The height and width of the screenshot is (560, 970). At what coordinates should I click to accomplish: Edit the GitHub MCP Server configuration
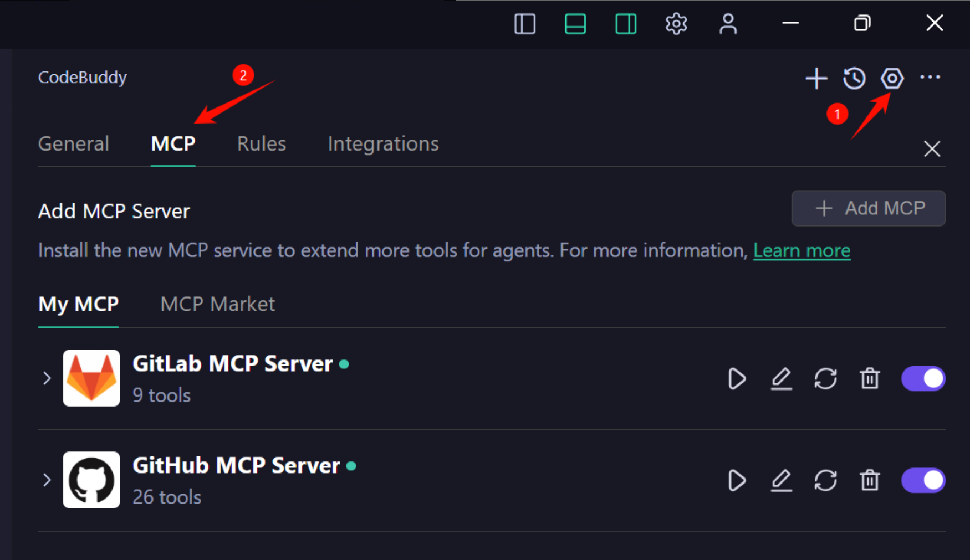click(x=781, y=480)
